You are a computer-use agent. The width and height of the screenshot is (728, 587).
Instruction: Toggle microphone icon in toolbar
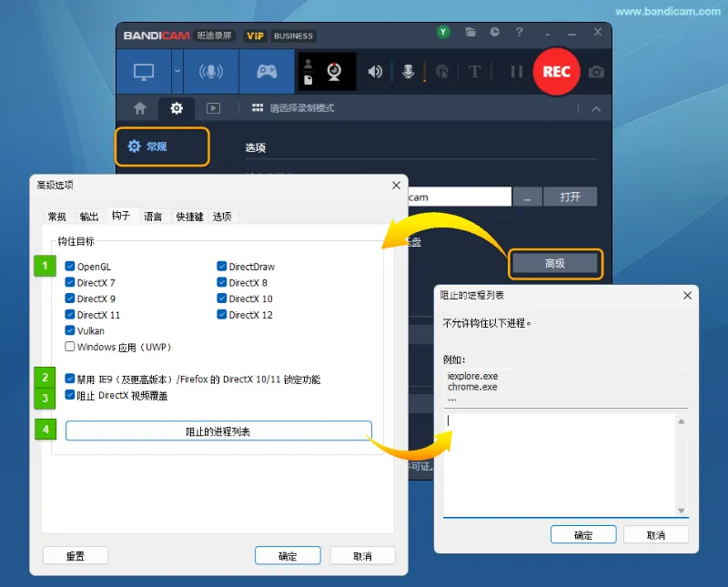pyautogui.click(x=408, y=72)
